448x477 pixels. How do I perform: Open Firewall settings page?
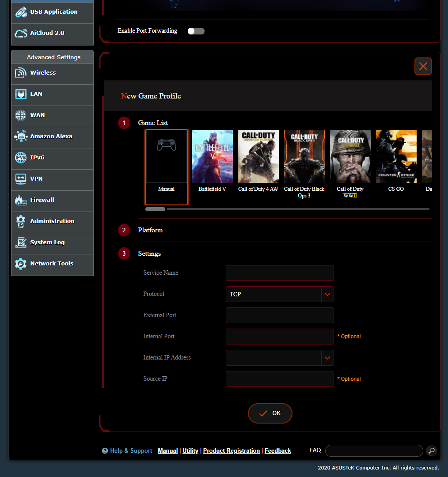coord(52,201)
